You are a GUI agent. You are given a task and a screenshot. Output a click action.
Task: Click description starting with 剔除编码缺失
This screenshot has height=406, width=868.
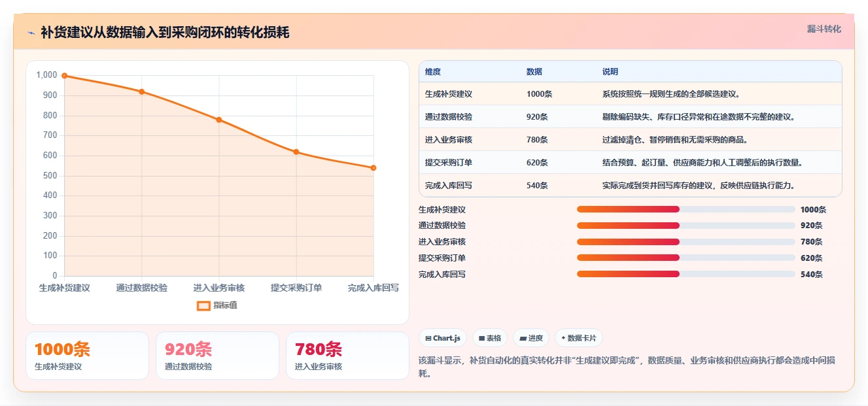tap(699, 117)
